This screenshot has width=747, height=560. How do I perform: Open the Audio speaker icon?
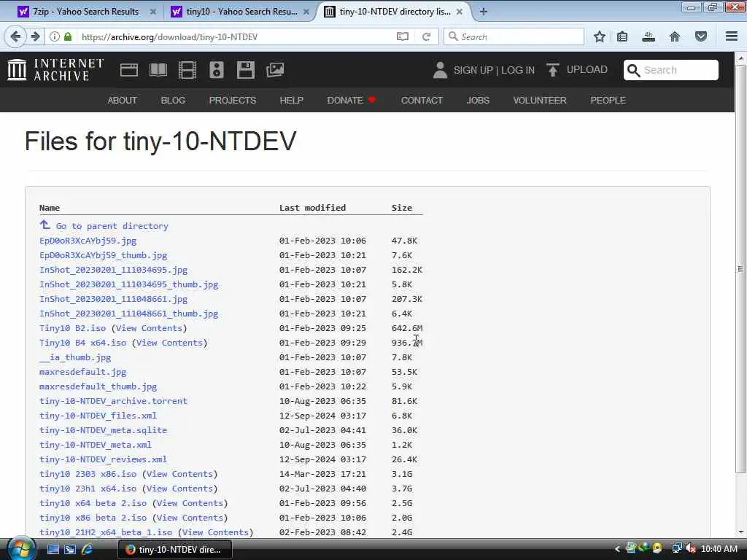point(216,70)
